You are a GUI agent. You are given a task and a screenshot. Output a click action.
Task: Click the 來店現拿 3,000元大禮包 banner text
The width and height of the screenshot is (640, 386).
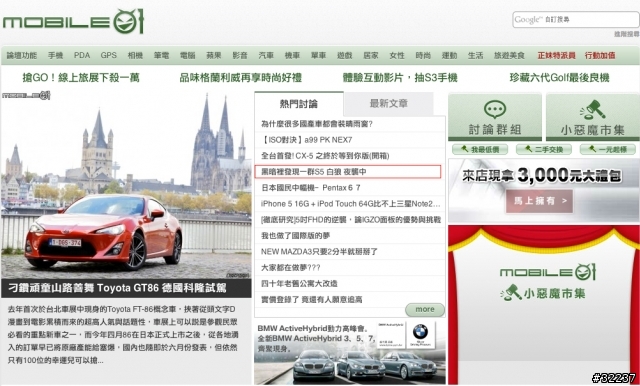pyautogui.click(x=542, y=175)
